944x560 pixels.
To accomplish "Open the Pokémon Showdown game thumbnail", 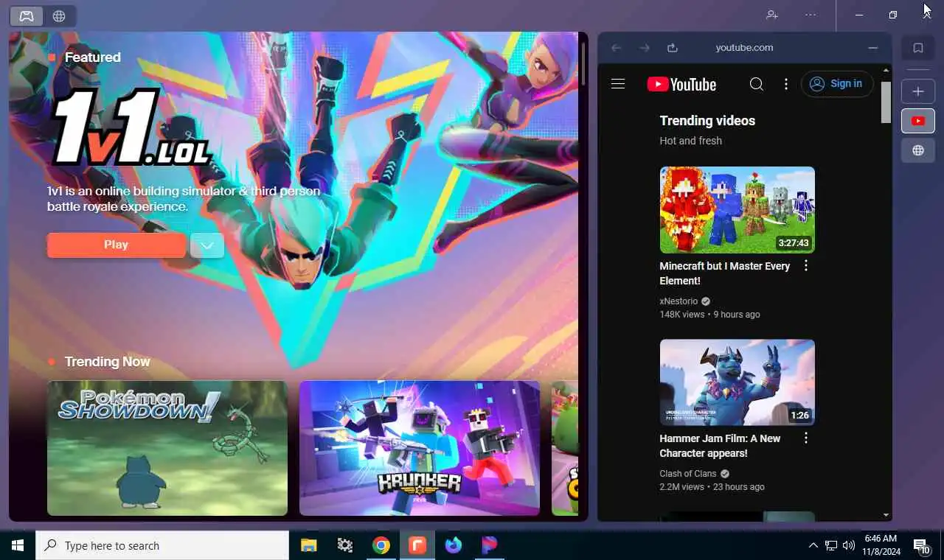I will coord(167,448).
